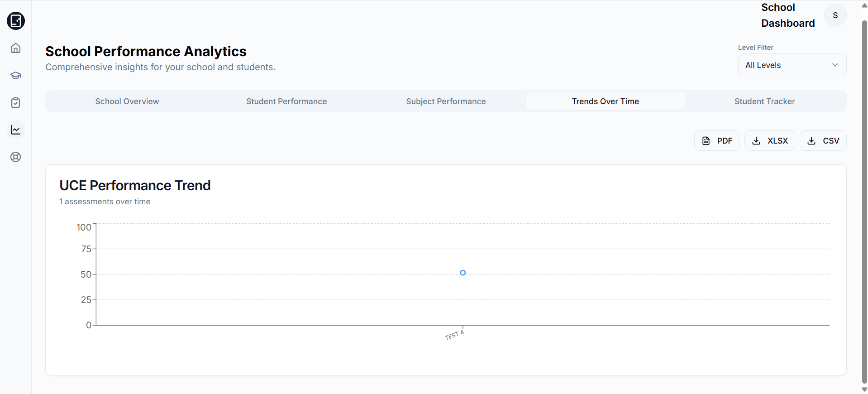868x394 pixels.
Task: Open the line chart analytics icon
Action: 16,130
